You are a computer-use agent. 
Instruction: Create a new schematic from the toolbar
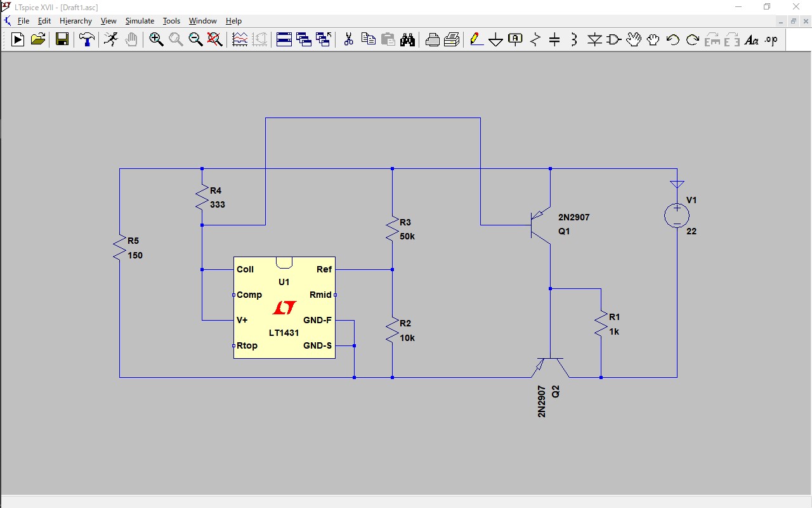pyautogui.click(x=18, y=39)
